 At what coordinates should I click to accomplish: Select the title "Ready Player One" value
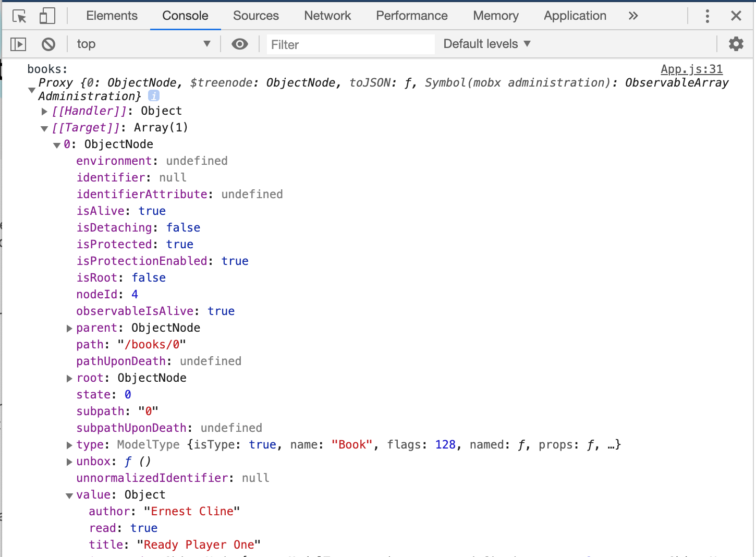[199, 544]
